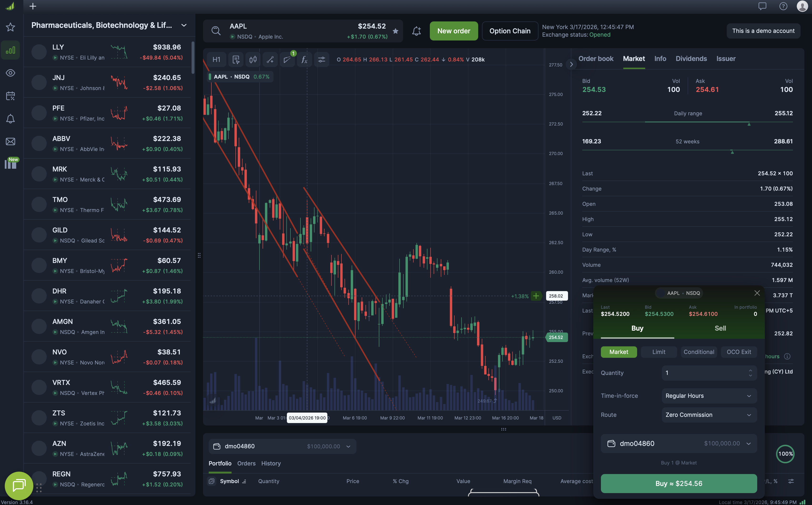Click the price alert bell with plus
This screenshot has height=505, width=812.
(416, 31)
